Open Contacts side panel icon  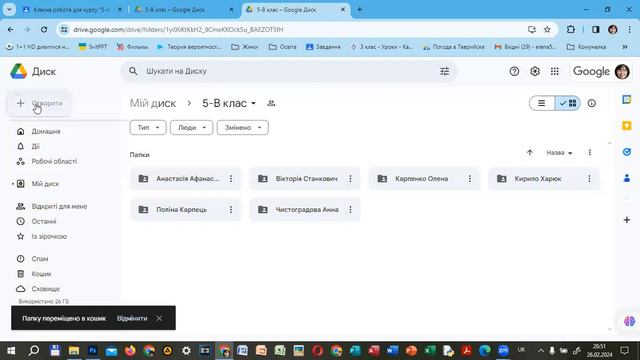[x=627, y=178]
